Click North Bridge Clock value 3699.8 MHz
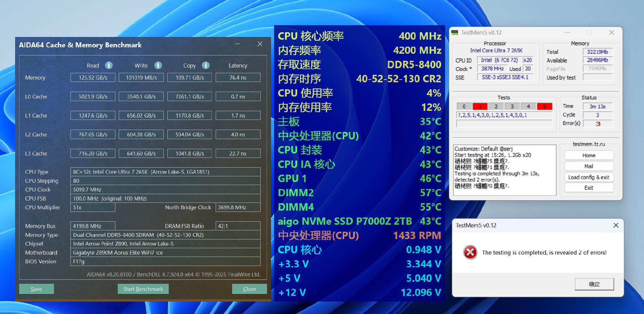This screenshot has height=314, width=644. pos(238,207)
